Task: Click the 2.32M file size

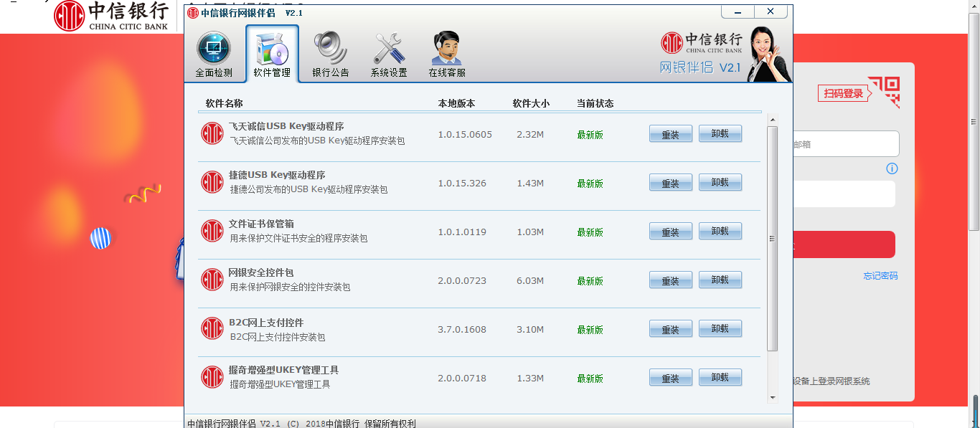Action: tap(530, 135)
